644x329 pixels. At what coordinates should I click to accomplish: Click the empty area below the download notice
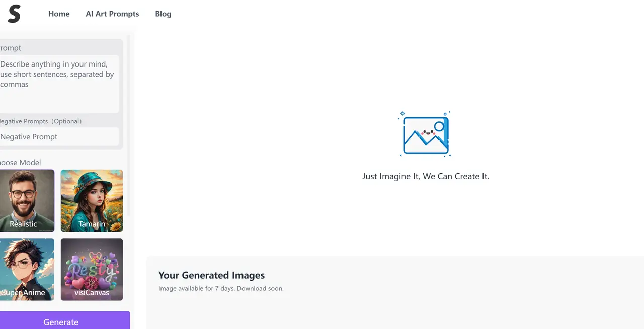tap(392, 312)
